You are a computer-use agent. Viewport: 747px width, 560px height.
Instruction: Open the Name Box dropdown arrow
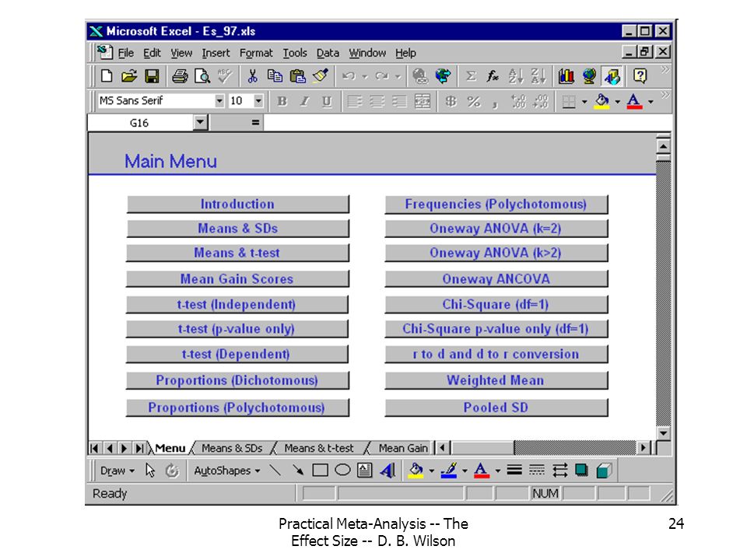pos(201,123)
